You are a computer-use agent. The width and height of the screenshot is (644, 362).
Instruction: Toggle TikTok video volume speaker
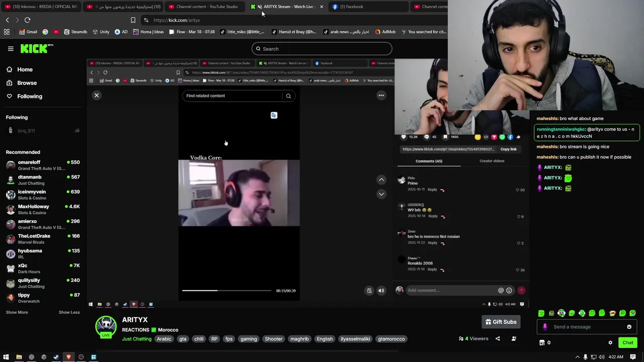381,291
